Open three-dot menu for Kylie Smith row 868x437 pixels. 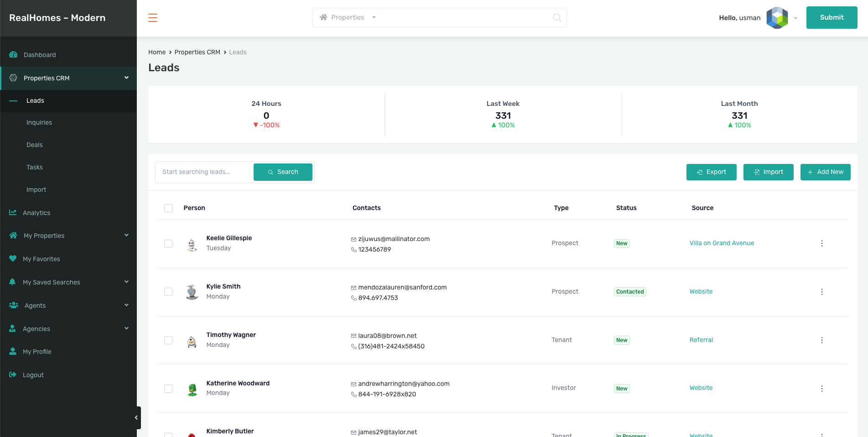[x=821, y=292]
